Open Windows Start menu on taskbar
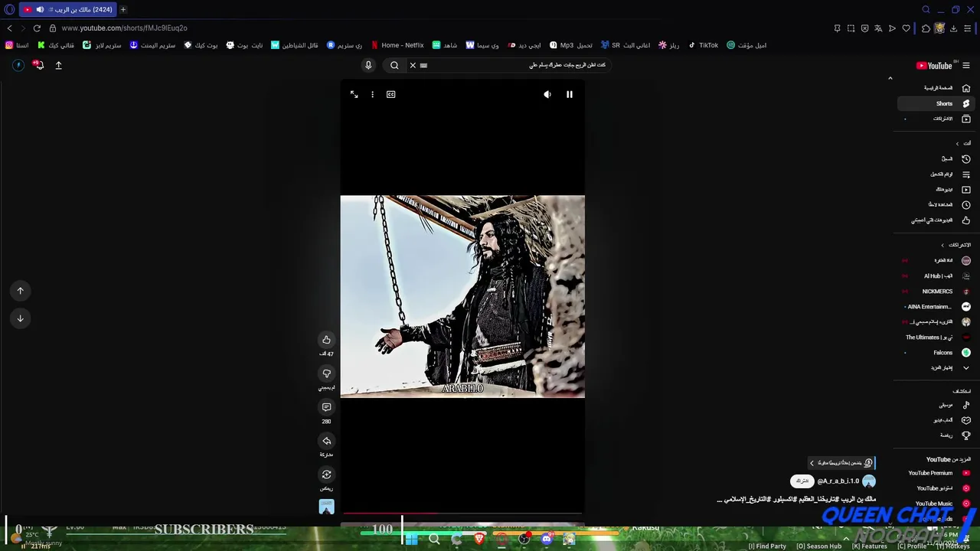 412,540
